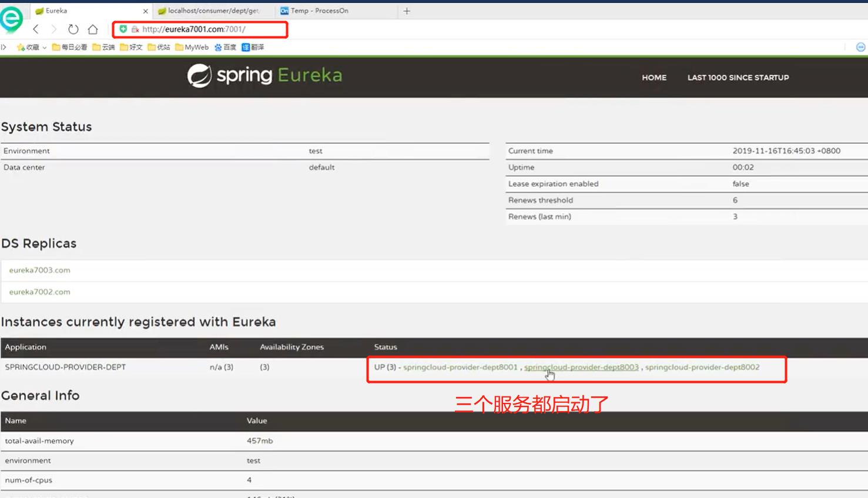Go to the browser home page icon
868x498 pixels.
pyautogui.click(x=93, y=29)
